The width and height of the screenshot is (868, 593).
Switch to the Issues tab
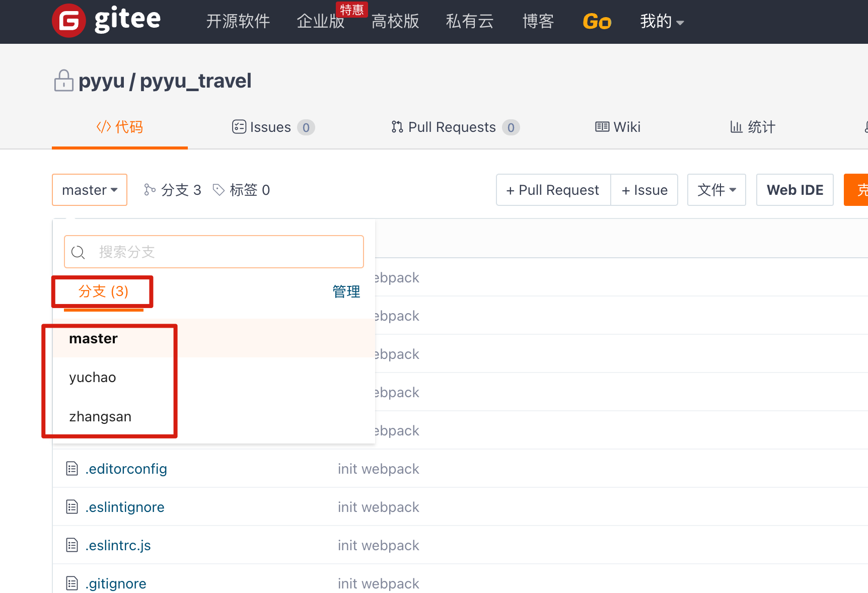[272, 127]
